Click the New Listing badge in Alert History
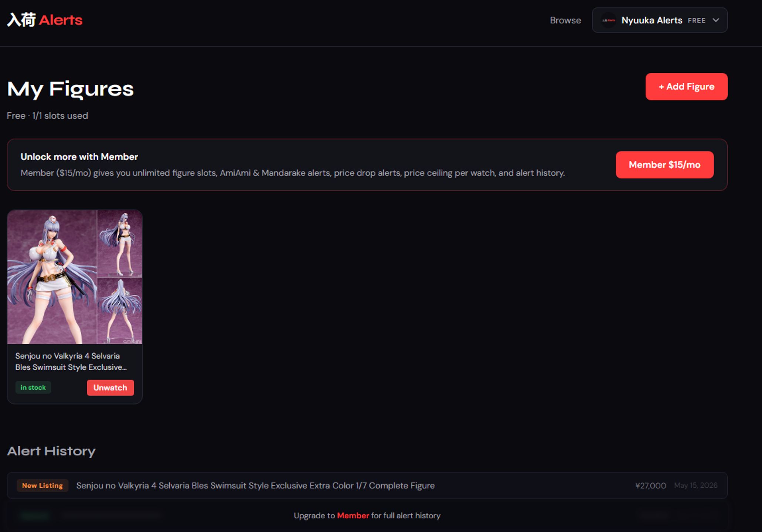The width and height of the screenshot is (762, 532). 42,485
